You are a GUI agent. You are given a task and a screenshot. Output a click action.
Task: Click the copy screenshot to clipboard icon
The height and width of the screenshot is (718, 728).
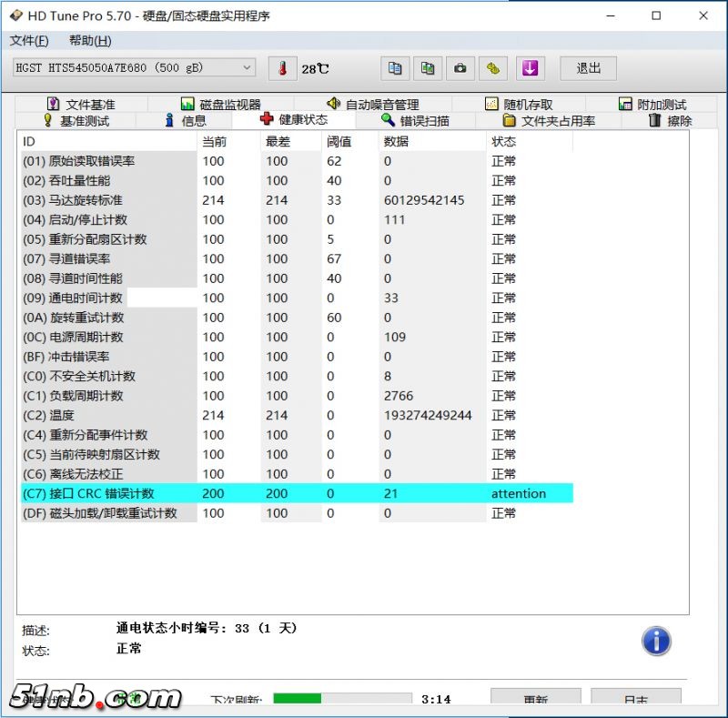click(x=428, y=68)
